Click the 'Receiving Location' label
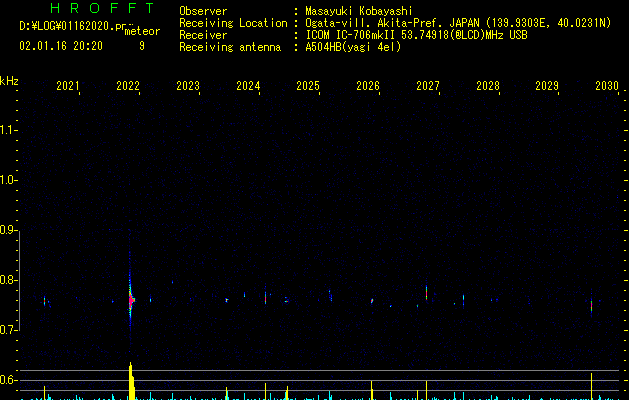 point(233,23)
